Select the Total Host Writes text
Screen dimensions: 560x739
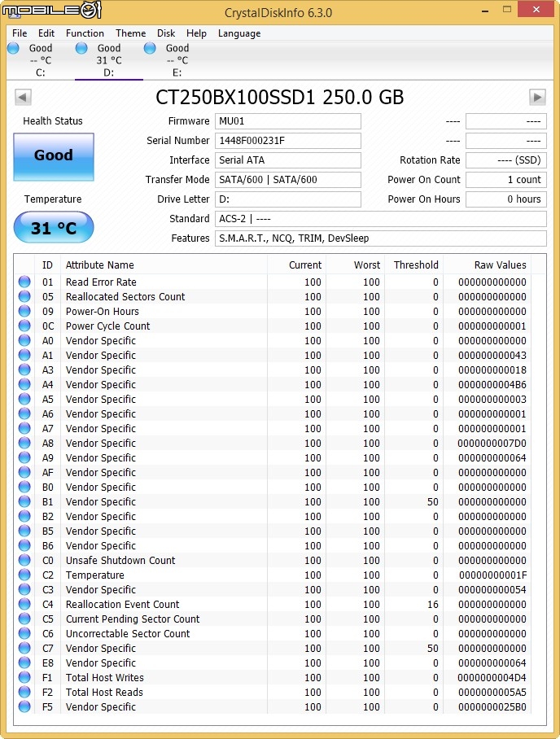[105, 677]
